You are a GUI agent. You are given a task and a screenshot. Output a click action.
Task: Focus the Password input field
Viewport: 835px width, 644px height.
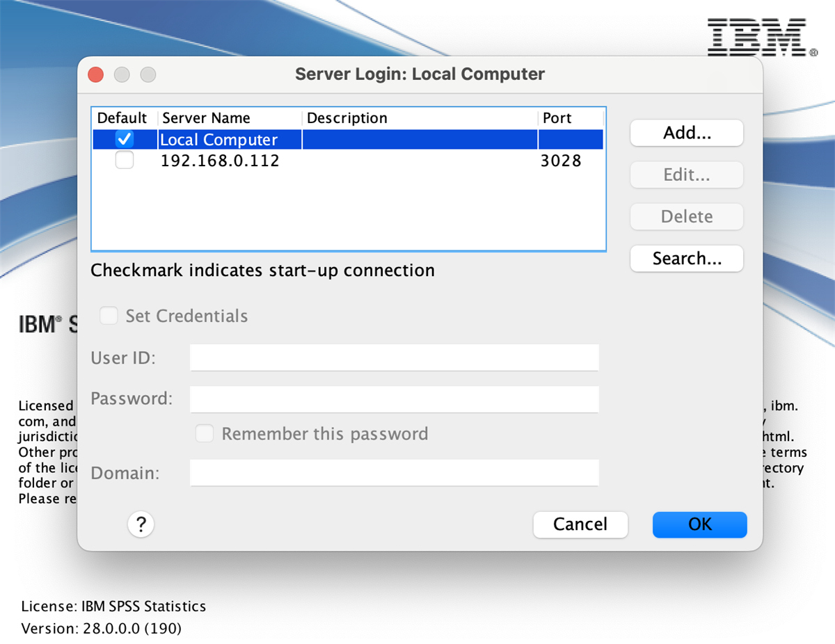394,399
